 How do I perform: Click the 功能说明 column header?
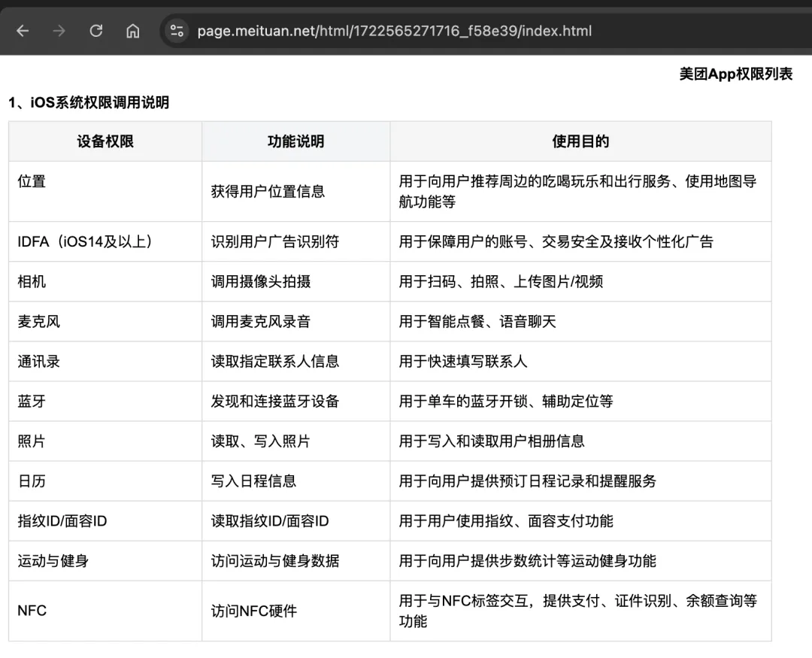295,141
